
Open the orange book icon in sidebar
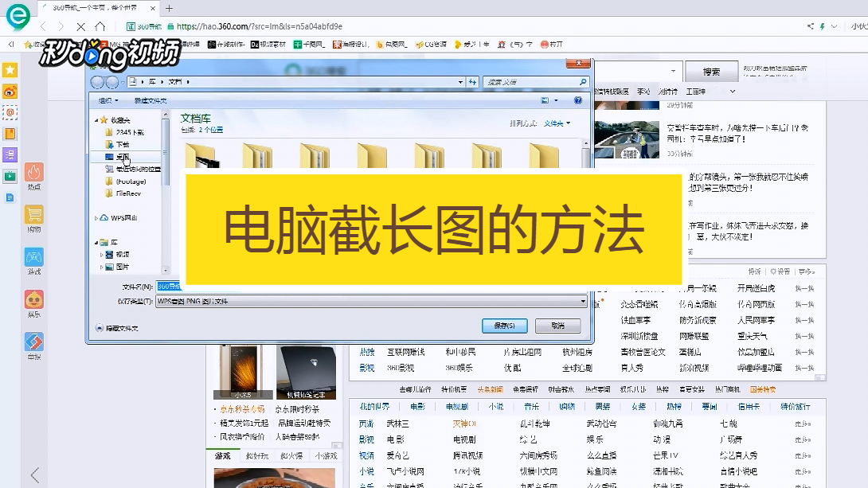click(x=10, y=134)
